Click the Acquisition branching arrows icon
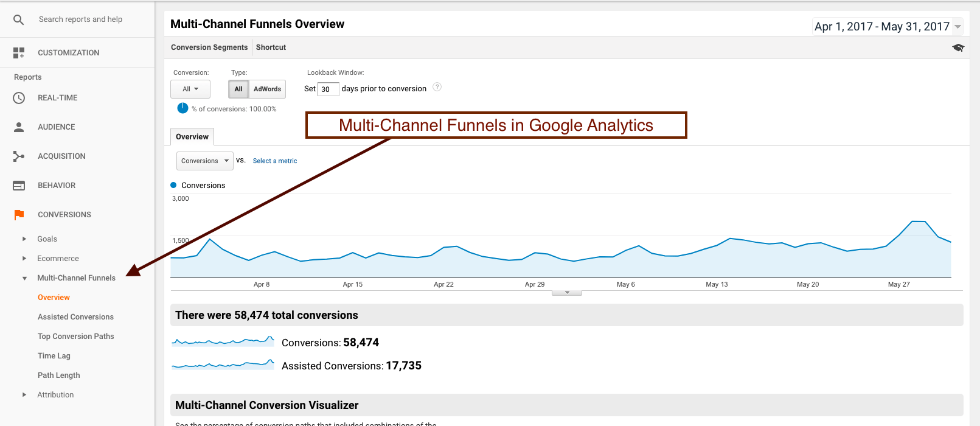This screenshot has height=426, width=980. pos(19,156)
